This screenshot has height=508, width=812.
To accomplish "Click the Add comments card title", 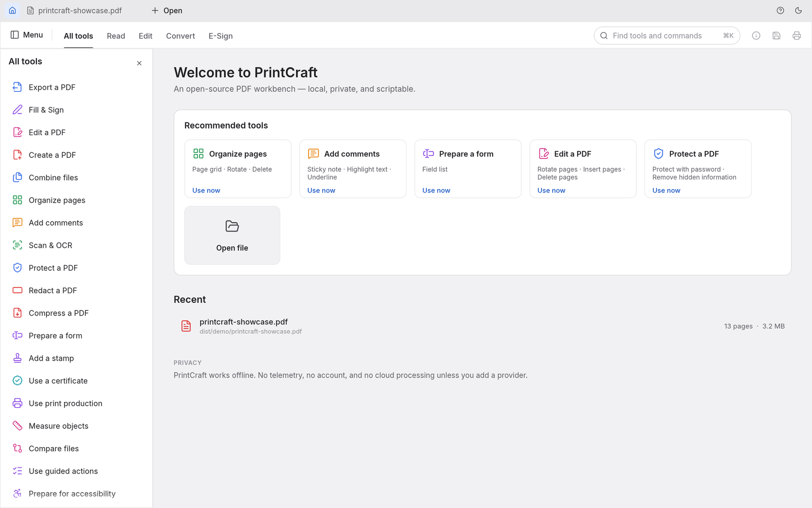I will [x=352, y=154].
